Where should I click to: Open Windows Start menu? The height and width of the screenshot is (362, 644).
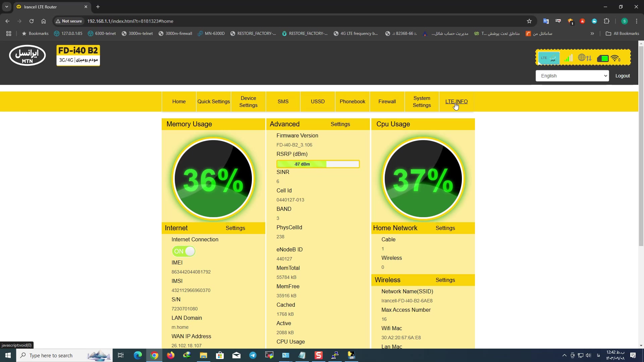(8, 355)
